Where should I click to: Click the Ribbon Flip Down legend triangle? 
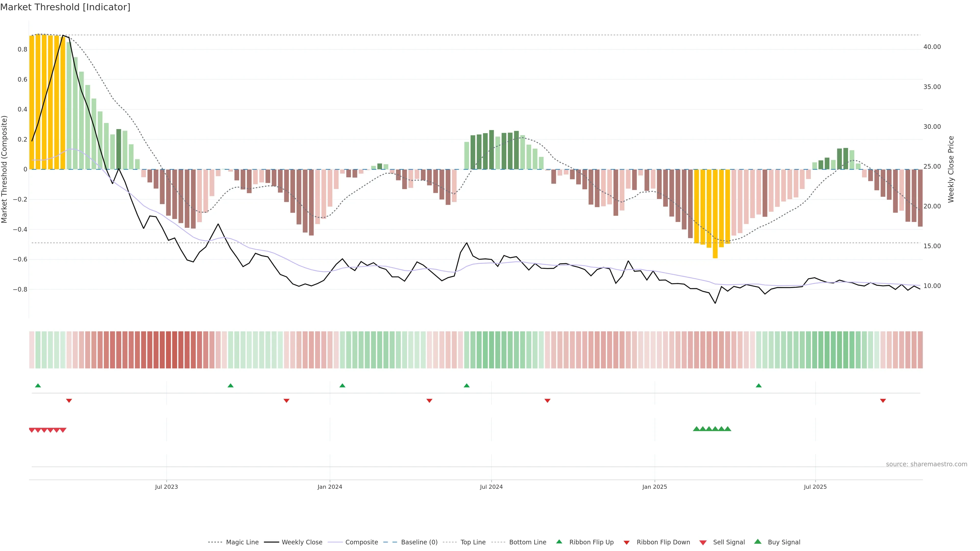(x=626, y=542)
